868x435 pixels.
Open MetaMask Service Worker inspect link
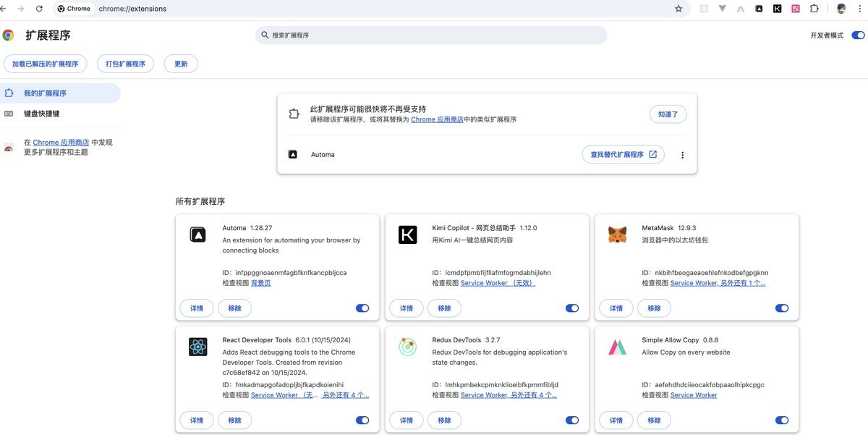pos(693,283)
